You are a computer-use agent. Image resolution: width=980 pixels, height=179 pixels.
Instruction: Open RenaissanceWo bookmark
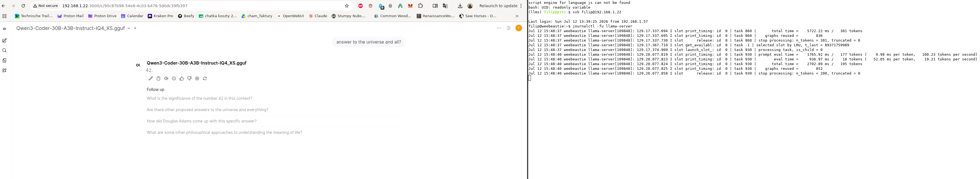tap(436, 16)
